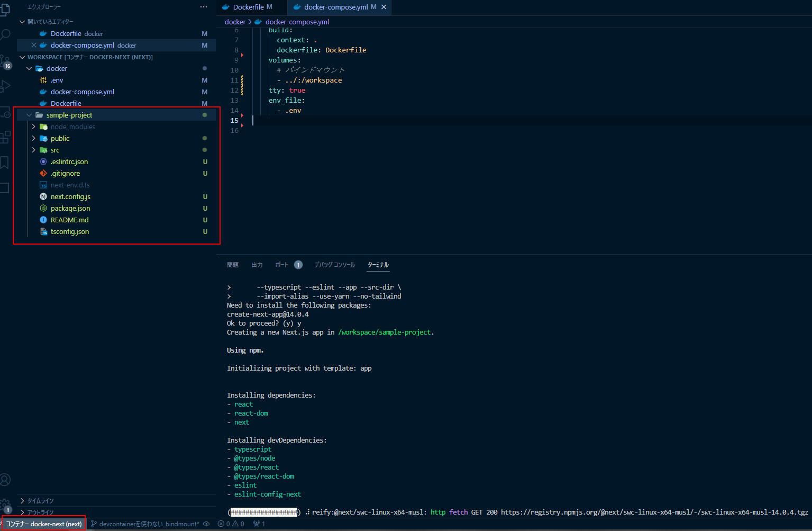The height and width of the screenshot is (531, 812).
Task: Click docker-compose.yml in breadcrumb
Action: 297,22
